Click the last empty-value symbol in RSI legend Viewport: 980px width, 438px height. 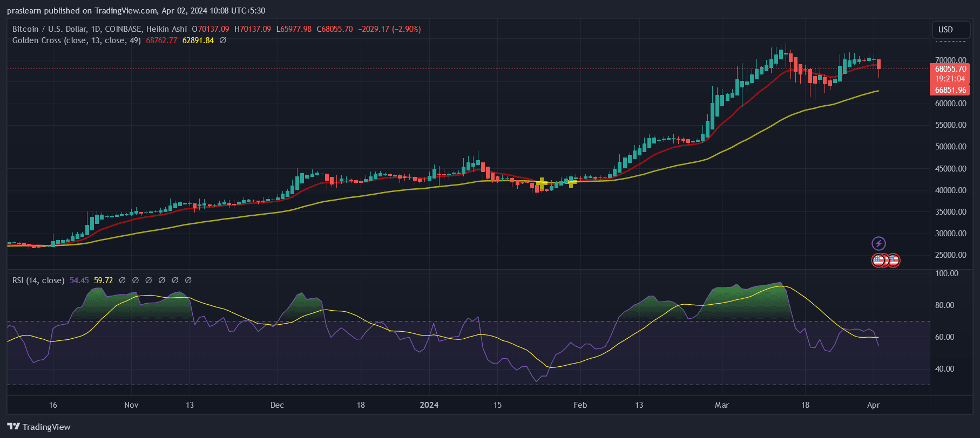tap(188, 280)
